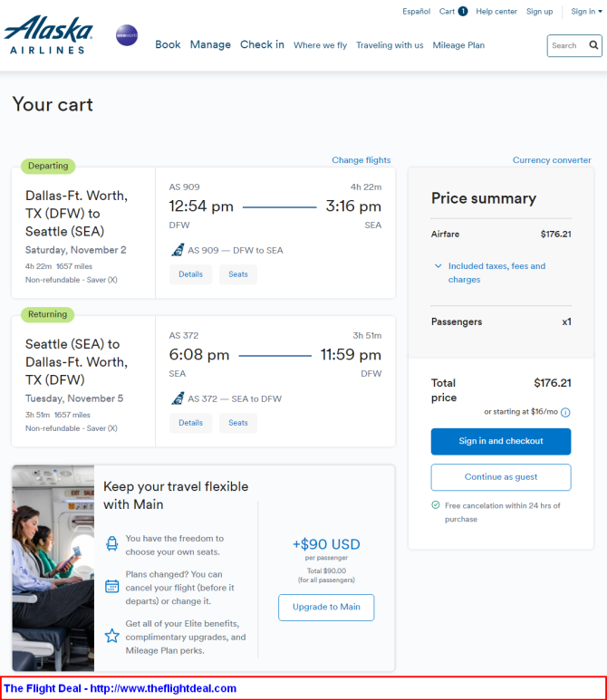Click Continue as guest button
The width and height of the screenshot is (607, 700).
(x=501, y=477)
